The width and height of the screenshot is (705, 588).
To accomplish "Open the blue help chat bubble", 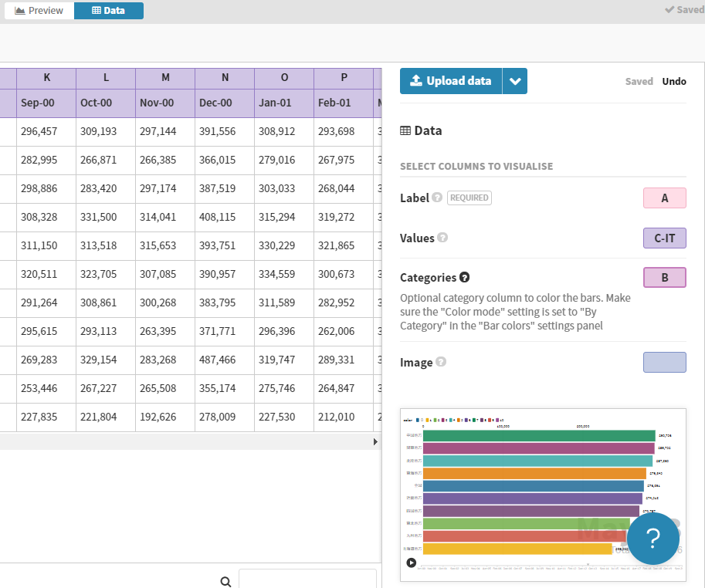I will [x=652, y=538].
